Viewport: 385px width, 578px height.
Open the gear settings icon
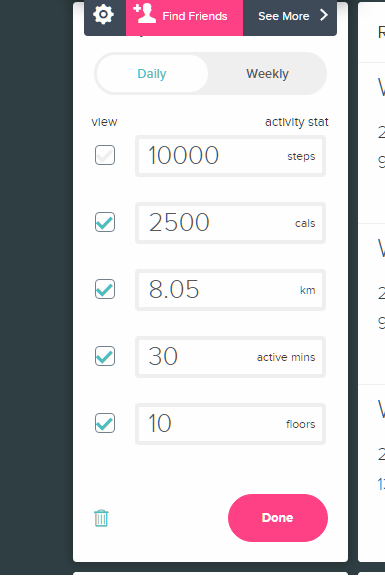click(x=103, y=15)
